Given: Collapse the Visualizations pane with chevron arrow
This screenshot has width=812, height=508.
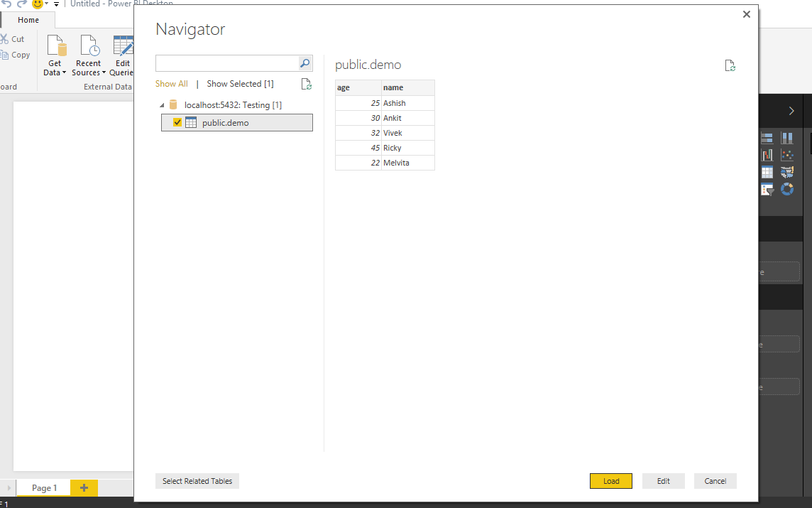Looking at the screenshot, I should 791,111.
